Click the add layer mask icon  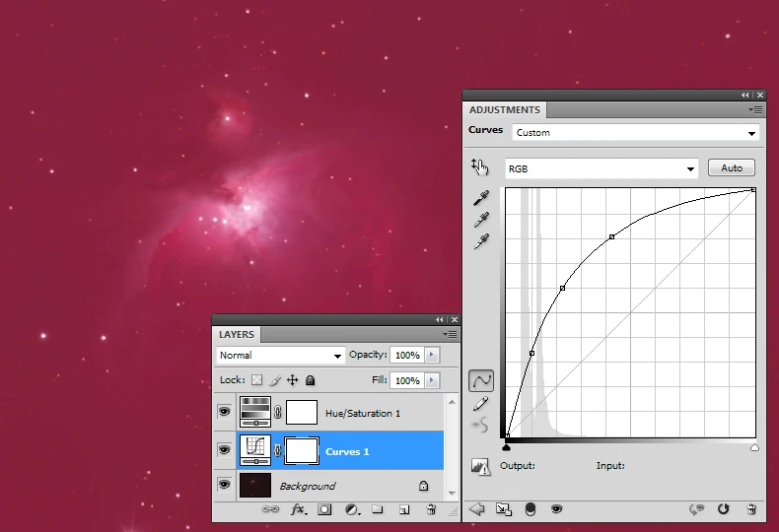pyautogui.click(x=324, y=509)
